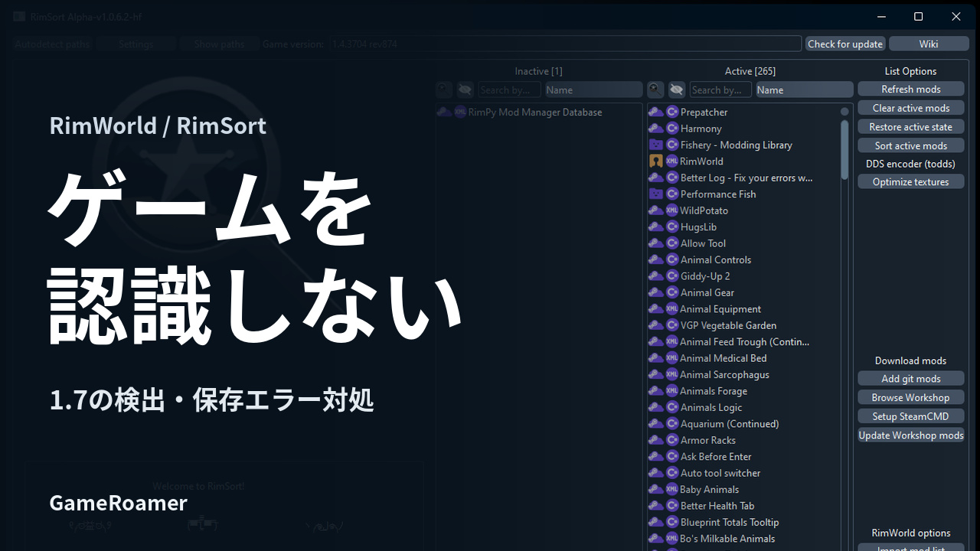This screenshot has width=980, height=551.
Task: Click the XML icon next to Animal Sarcophagus
Action: pos(672,375)
